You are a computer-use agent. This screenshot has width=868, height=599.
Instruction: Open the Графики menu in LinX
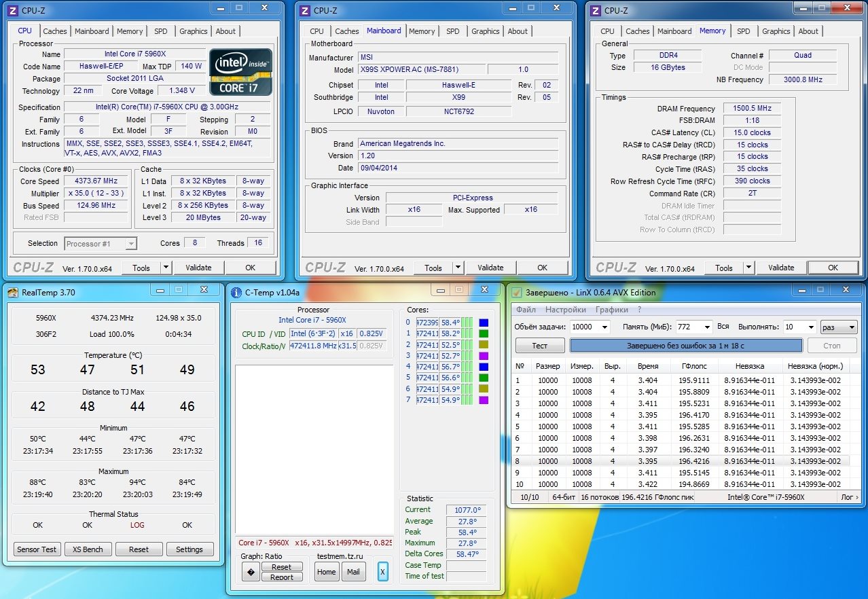611,310
